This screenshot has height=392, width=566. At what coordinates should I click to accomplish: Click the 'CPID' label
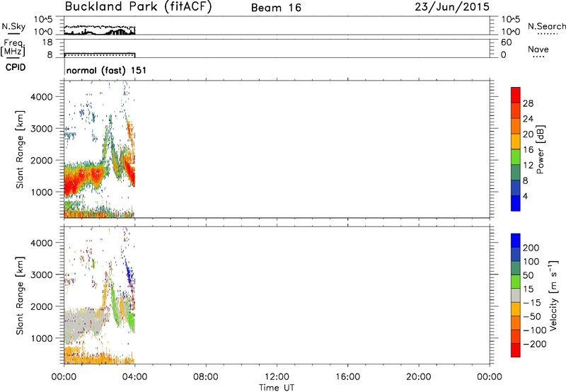click(16, 67)
